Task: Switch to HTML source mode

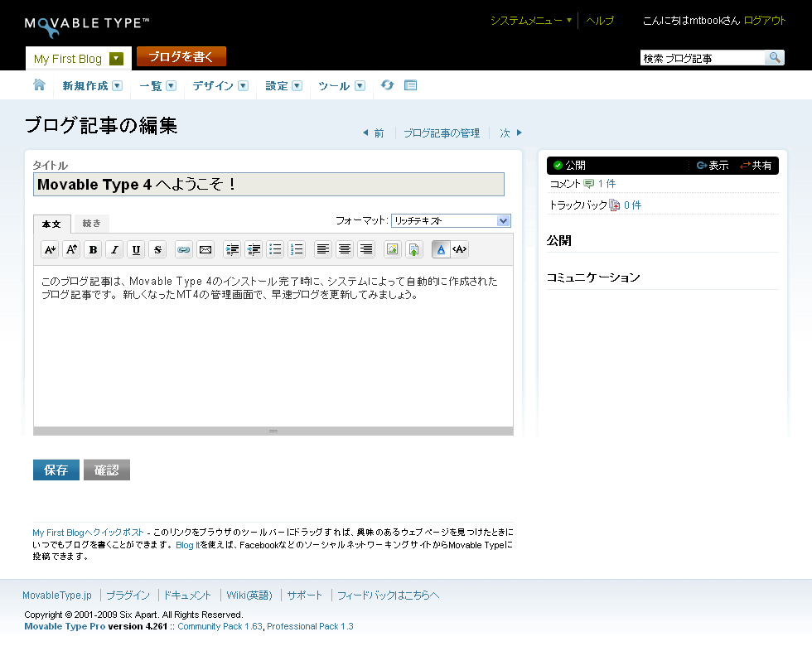Action: [x=460, y=249]
